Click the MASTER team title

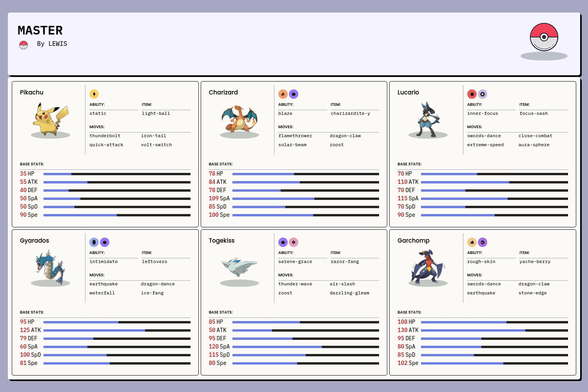click(x=40, y=31)
